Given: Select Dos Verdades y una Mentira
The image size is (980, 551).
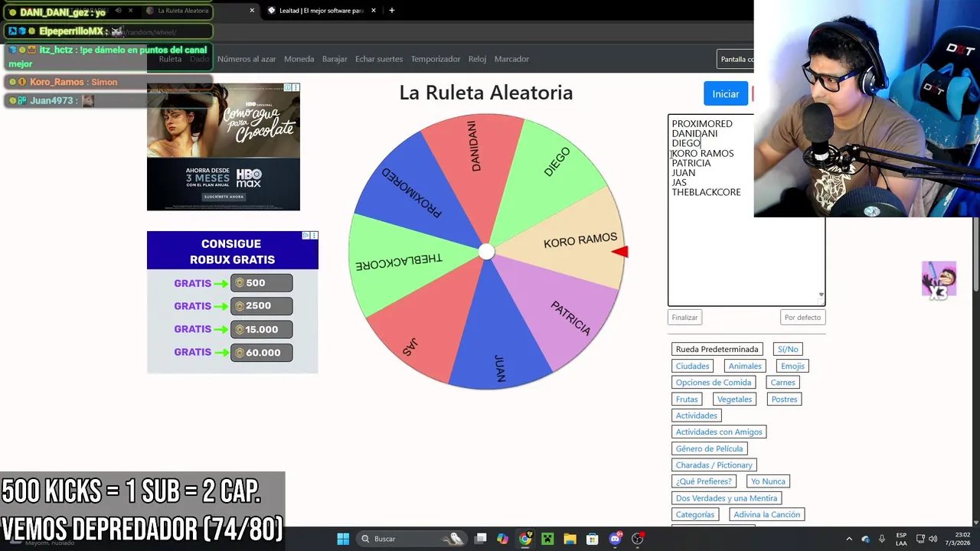Looking at the screenshot, I should [727, 498].
